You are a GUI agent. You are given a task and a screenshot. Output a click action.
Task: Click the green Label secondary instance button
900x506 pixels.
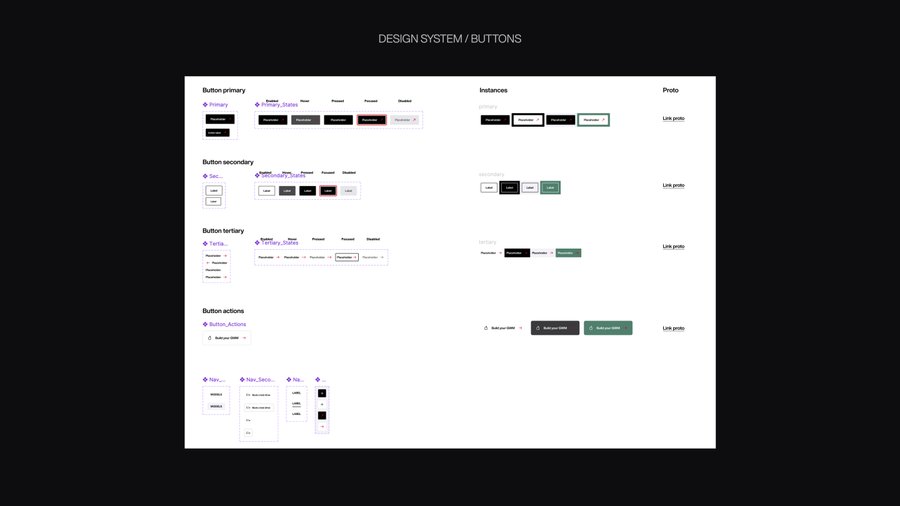(x=550, y=187)
